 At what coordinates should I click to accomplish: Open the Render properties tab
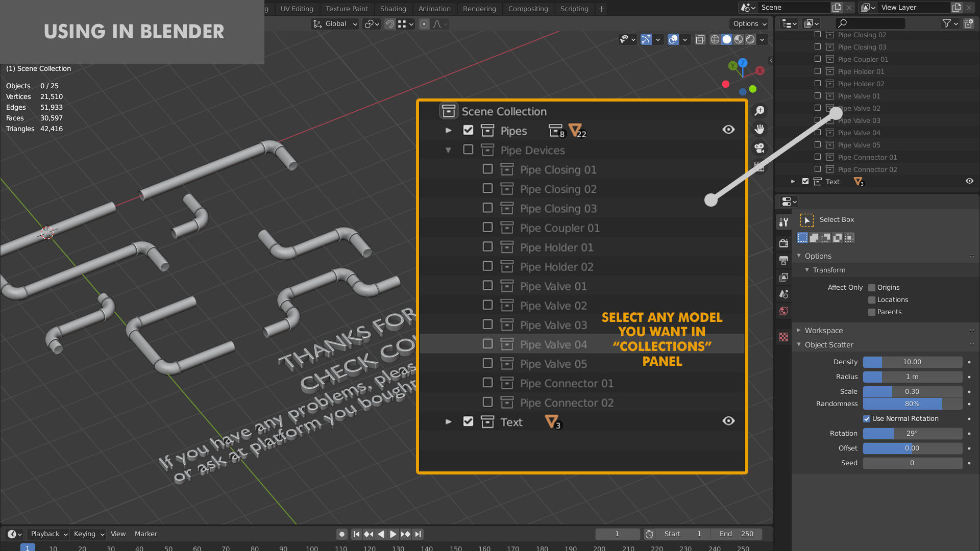coord(784,243)
